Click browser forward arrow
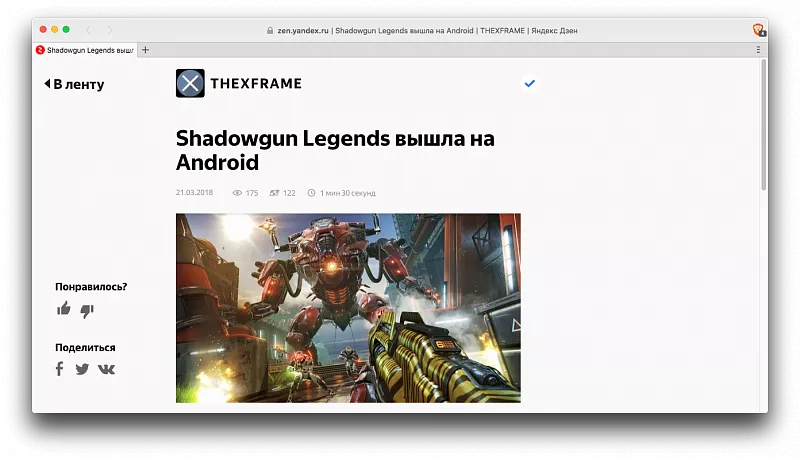Viewport: 800px width, 459px height. pyautogui.click(x=110, y=30)
